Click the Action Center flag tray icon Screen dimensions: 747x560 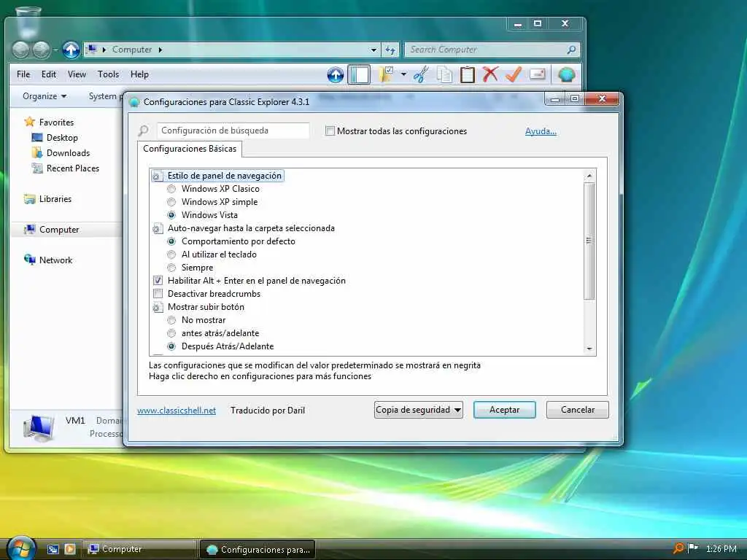pos(693,548)
